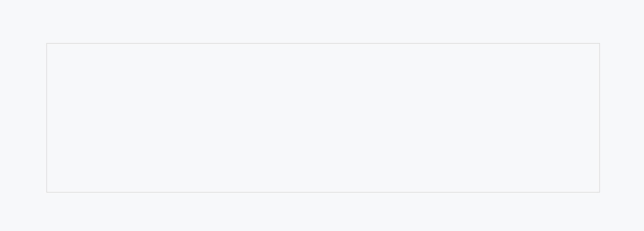Click the blank margin above the bordered box
This screenshot has height=231, width=644.
point(323,21)
